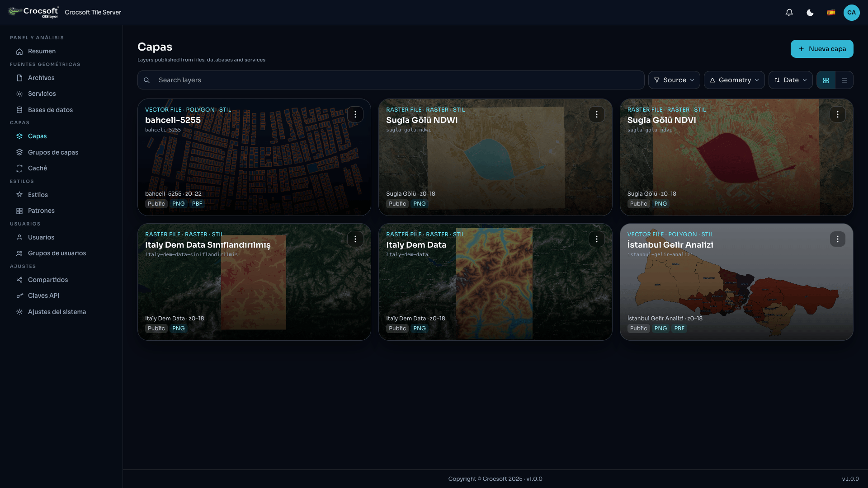Image resolution: width=868 pixels, height=488 pixels.
Task: Open three-dot menu on Italy Dem Data card
Action: (597, 239)
